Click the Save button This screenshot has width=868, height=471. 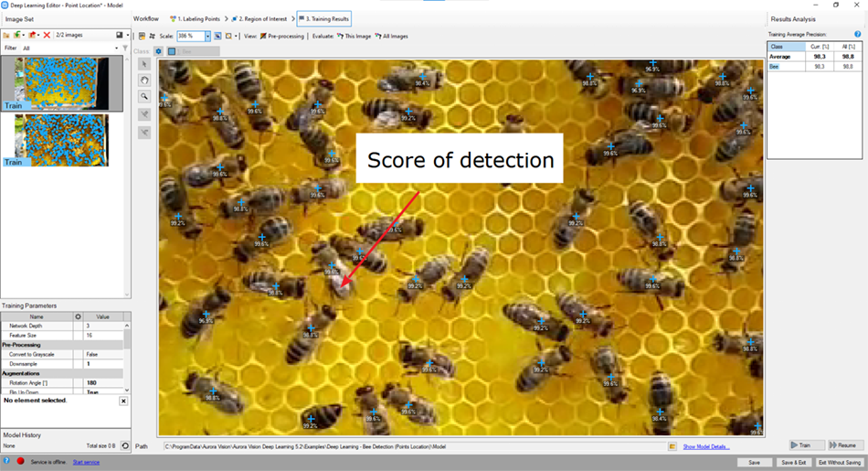coord(755,462)
